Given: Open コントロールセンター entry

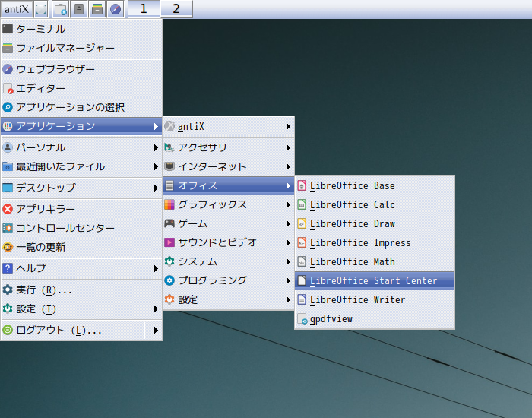Looking at the screenshot, I should click(x=81, y=228).
